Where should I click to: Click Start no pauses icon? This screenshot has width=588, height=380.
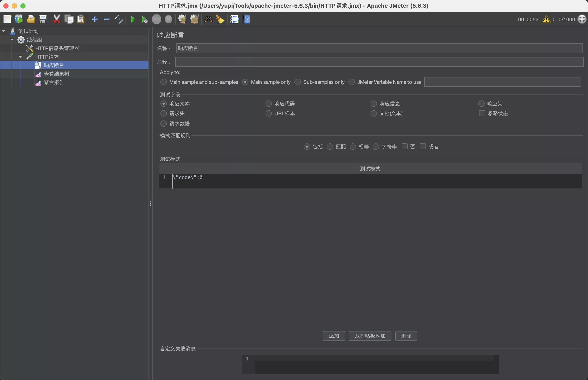coord(144,19)
